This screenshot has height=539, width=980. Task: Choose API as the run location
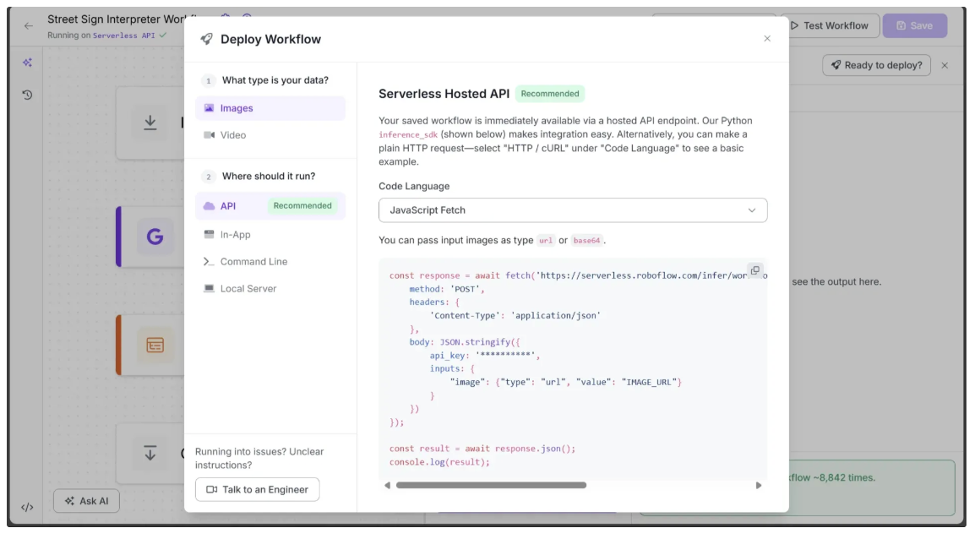pos(270,206)
